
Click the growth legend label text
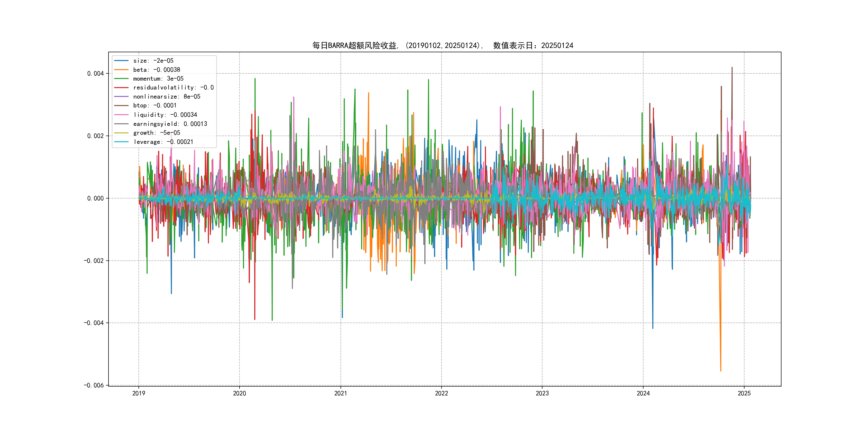point(157,133)
